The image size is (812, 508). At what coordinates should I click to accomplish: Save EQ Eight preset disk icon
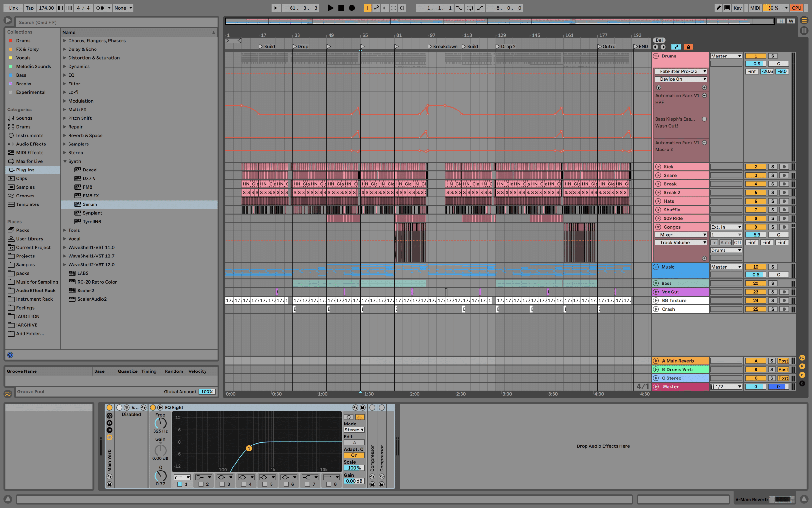[363, 408]
